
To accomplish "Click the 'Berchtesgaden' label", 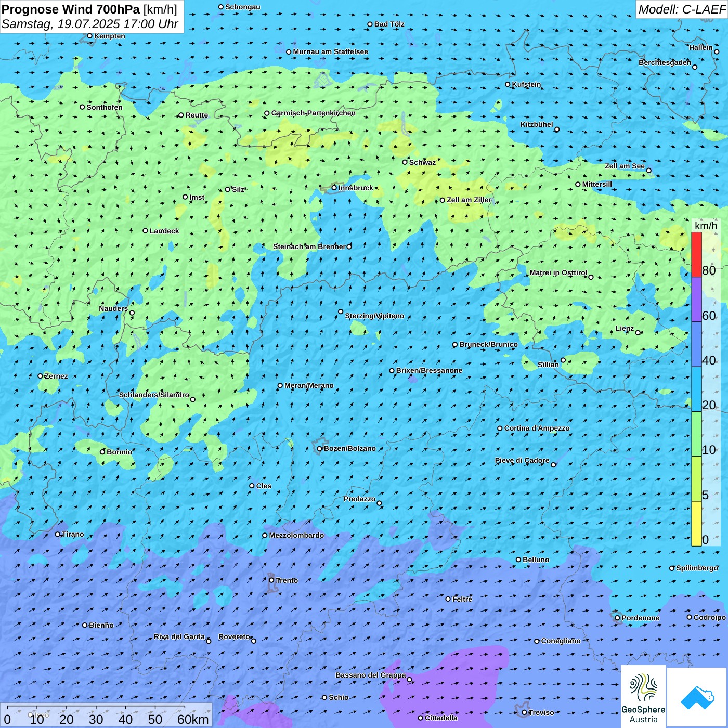I will point(665,62).
